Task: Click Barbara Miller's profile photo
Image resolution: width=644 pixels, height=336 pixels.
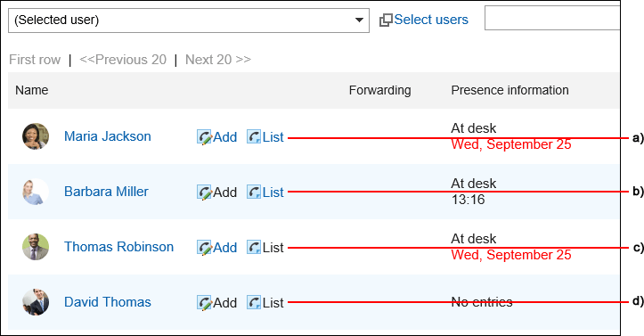Action: tap(36, 192)
